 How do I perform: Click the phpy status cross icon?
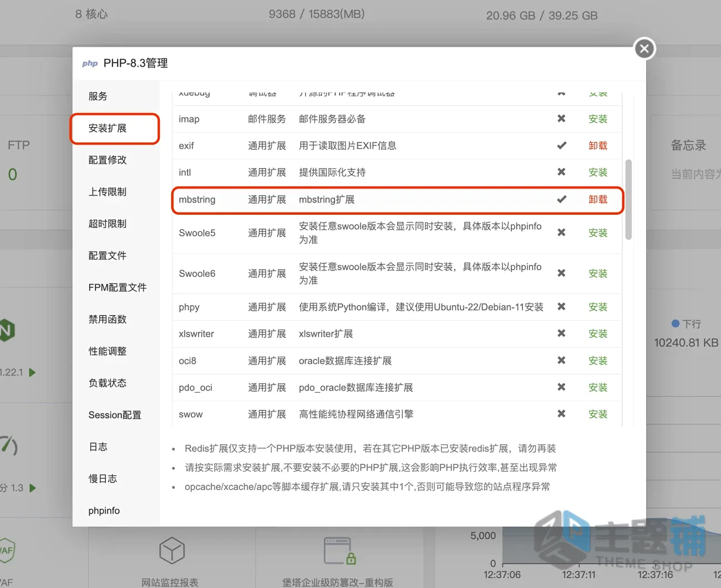click(x=561, y=306)
